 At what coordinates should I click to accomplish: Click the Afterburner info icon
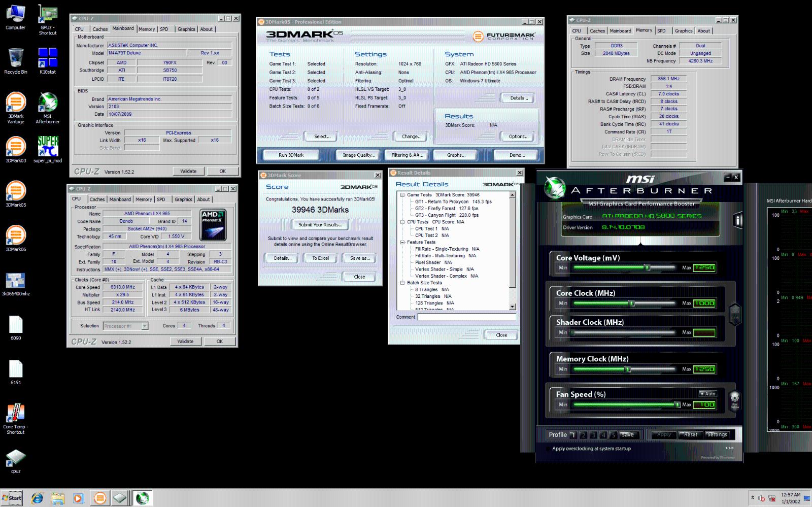(x=737, y=221)
